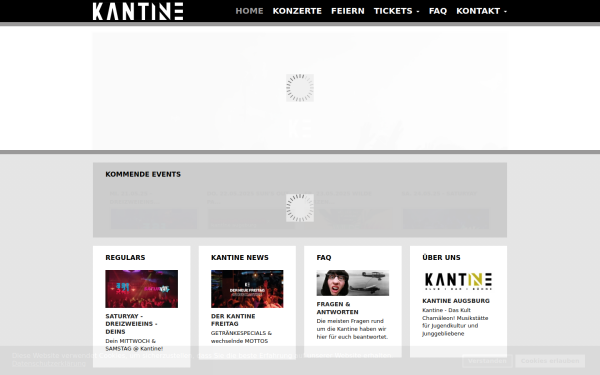Open the Der neue Freitag thumbnail
Viewport: 600px width, 375px height.
click(x=247, y=289)
